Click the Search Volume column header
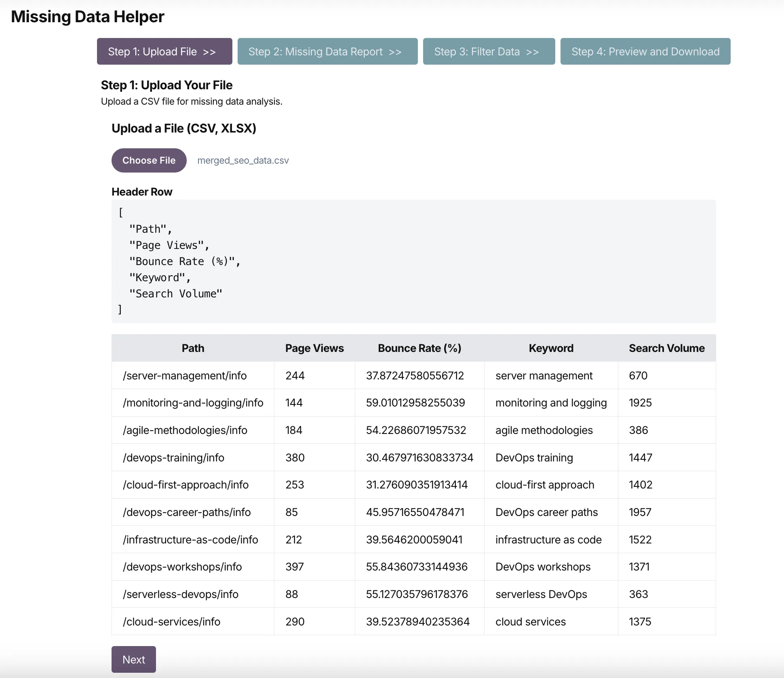The height and width of the screenshot is (678, 784). (666, 348)
